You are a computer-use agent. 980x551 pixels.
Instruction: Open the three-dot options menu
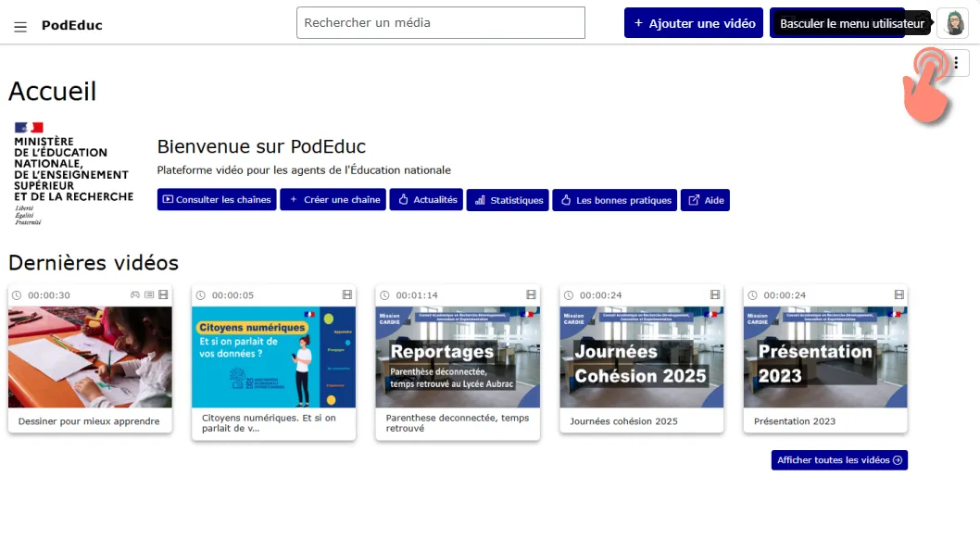(956, 62)
